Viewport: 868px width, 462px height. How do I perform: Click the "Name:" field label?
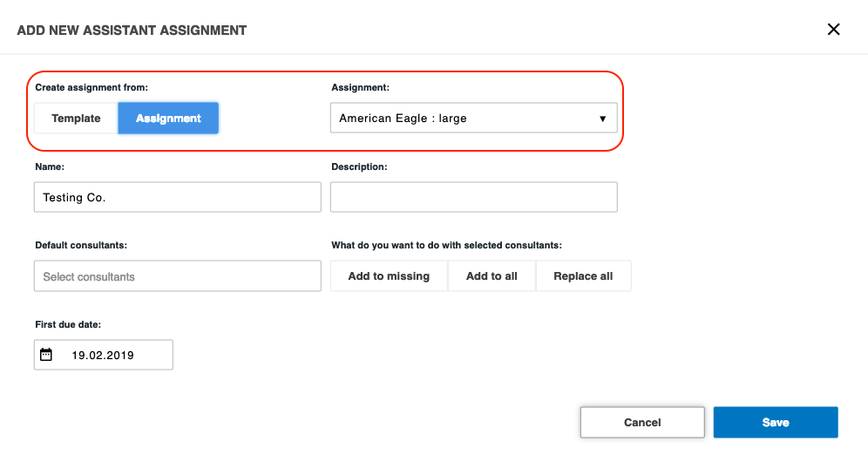coord(50,166)
